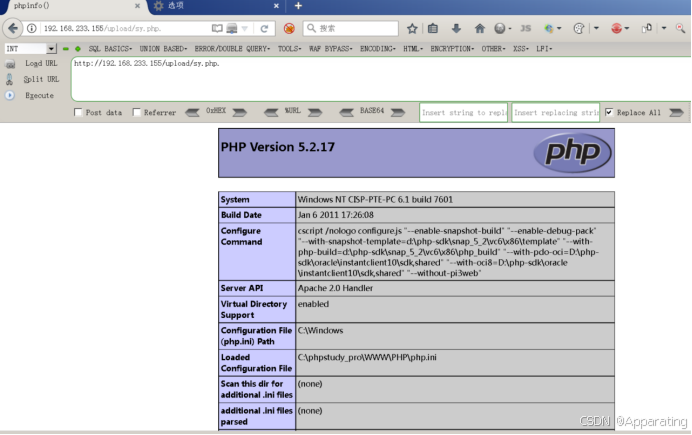Encode %URL with right arrow
The width and height of the screenshot is (692, 435).
315,112
